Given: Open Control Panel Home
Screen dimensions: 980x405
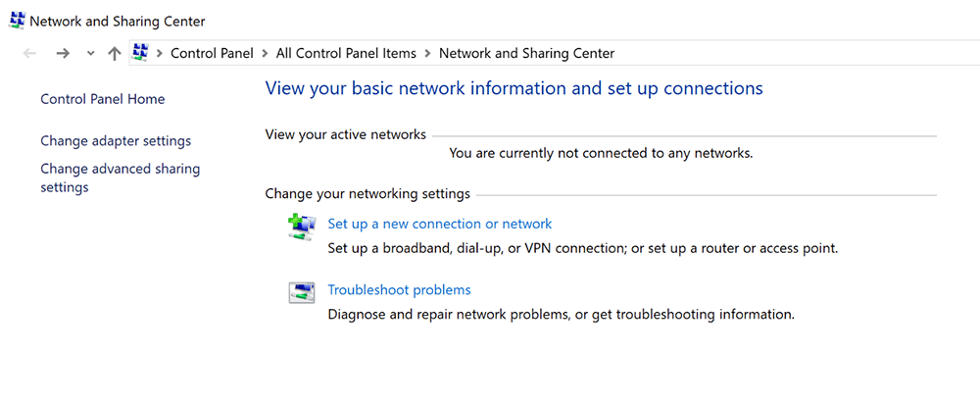Looking at the screenshot, I should [102, 99].
